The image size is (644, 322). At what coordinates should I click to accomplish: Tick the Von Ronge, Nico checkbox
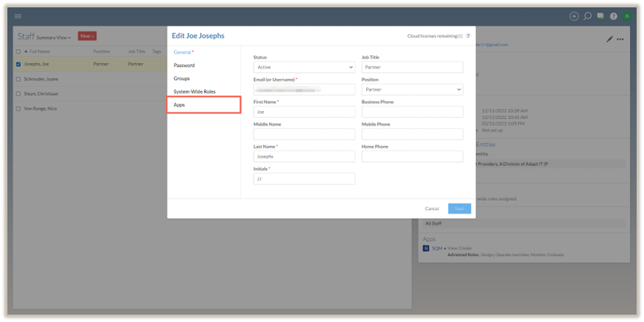pyautogui.click(x=18, y=108)
